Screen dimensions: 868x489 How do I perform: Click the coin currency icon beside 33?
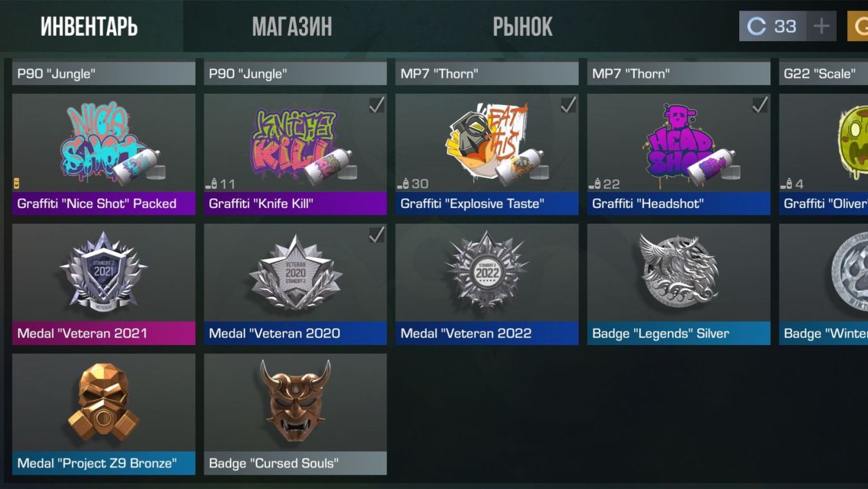(x=757, y=26)
